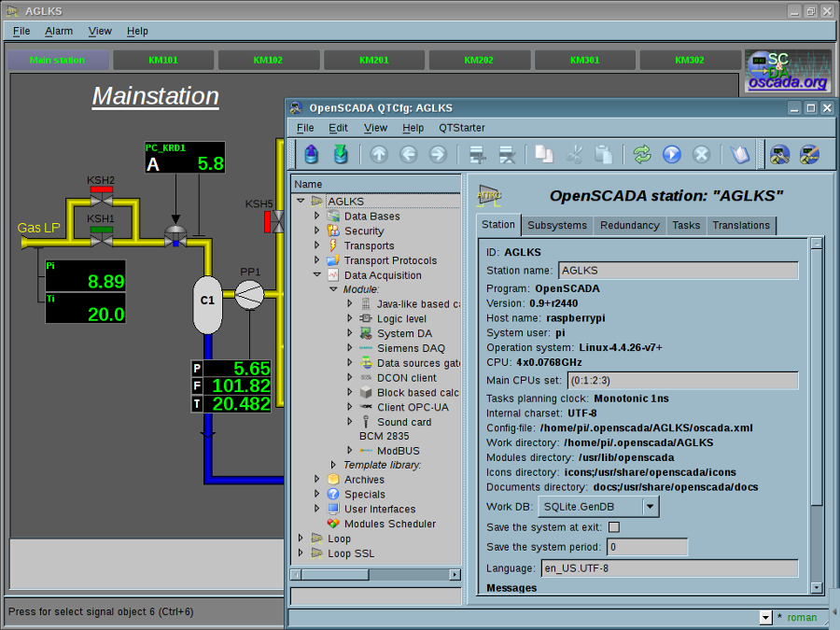Click the blue Start play icon
The height and width of the screenshot is (630, 840).
coord(671,155)
